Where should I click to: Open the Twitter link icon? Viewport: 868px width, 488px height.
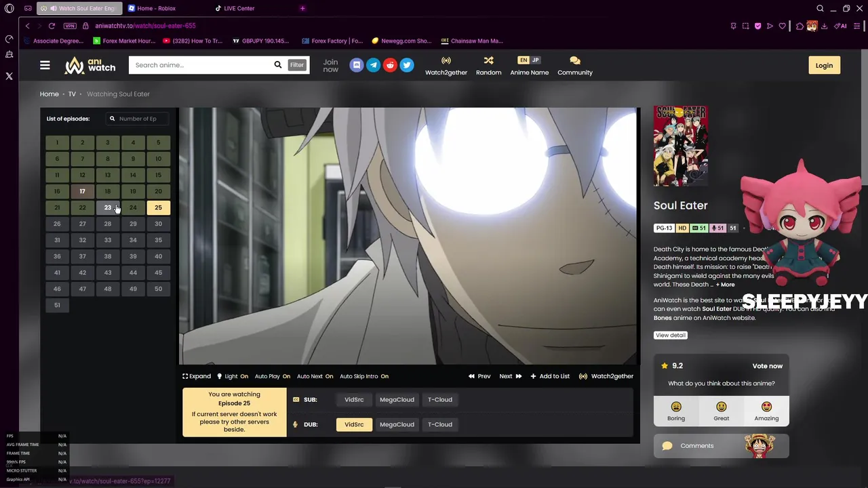coord(407,65)
